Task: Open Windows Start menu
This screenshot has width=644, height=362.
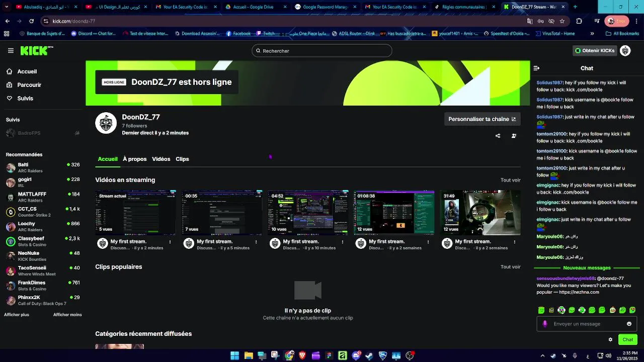Action: click(x=234, y=355)
